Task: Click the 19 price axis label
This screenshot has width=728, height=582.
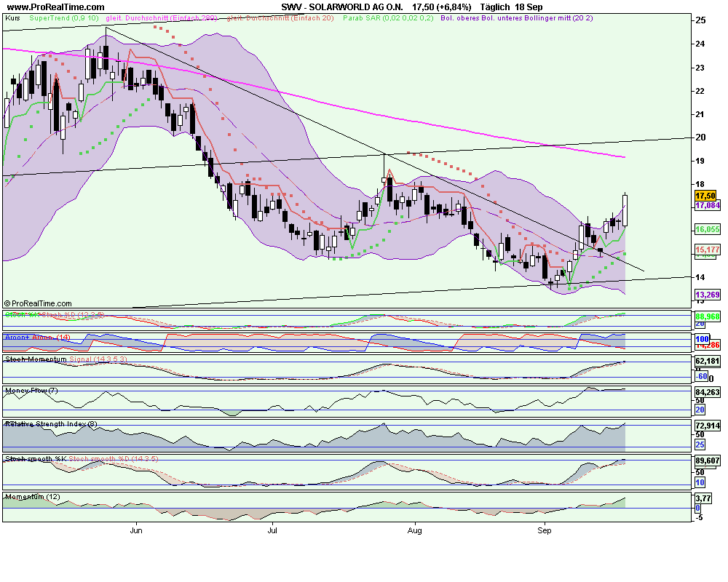Action: pyautogui.click(x=700, y=161)
